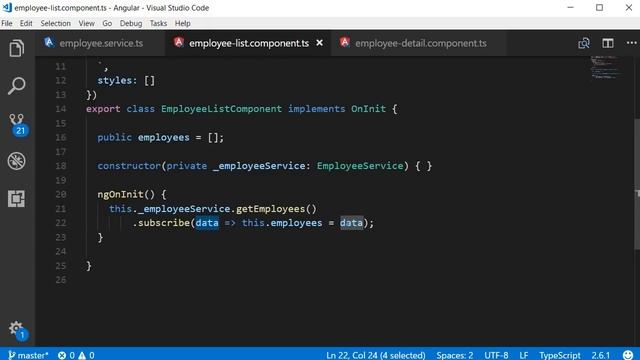Open the Debug menu

click(x=131, y=23)
